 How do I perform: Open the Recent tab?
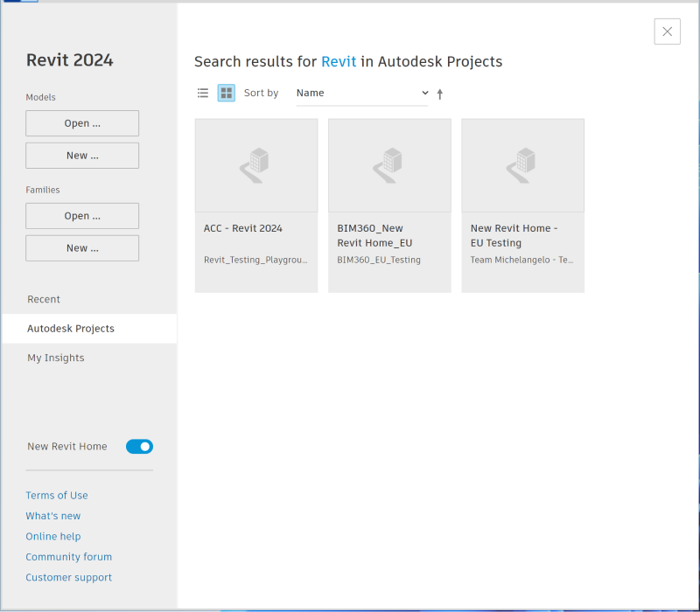tap(44, 299)
